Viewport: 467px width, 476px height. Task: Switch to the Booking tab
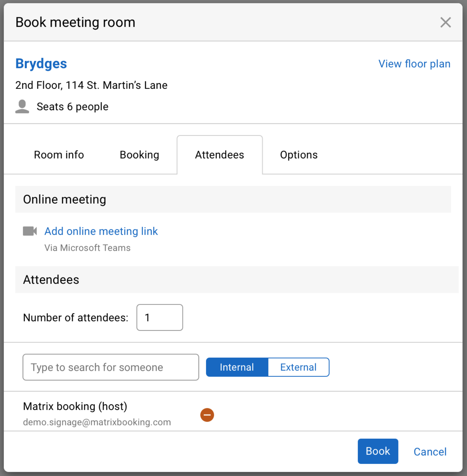coord(139,155)
